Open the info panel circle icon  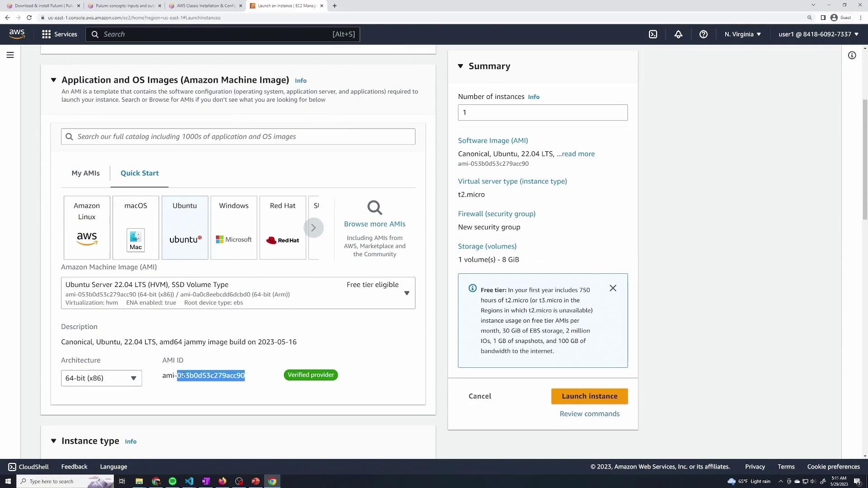852,55
